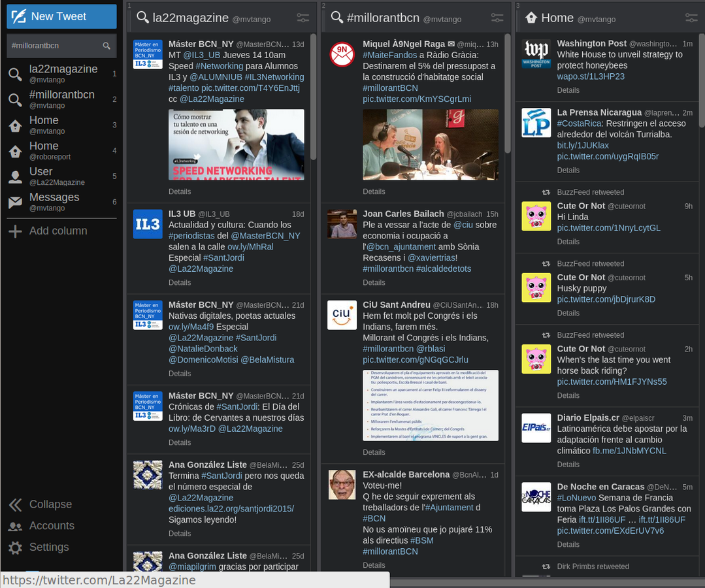Image resolution: width=705 pixels, height=588 pixels.
Task: Click Máster BCN_NY avatar on the Speed Networking tweet
Action: (148, 54)
